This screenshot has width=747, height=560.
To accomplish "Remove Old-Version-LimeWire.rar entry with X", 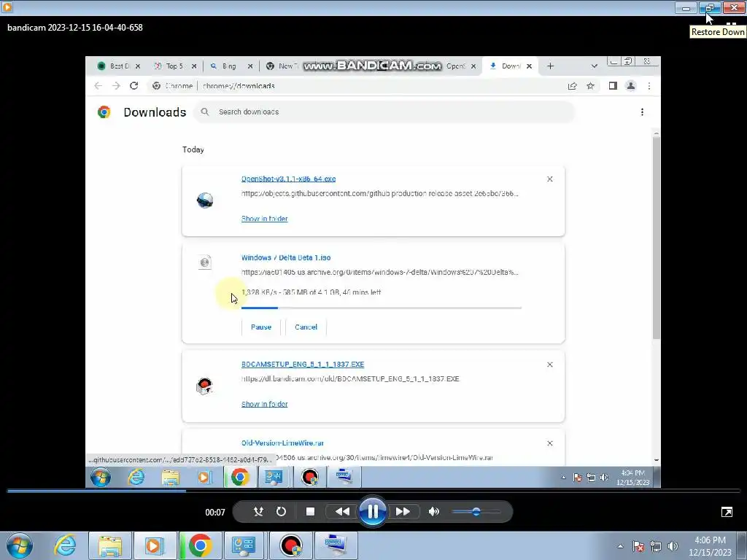I will coord(550,443).
